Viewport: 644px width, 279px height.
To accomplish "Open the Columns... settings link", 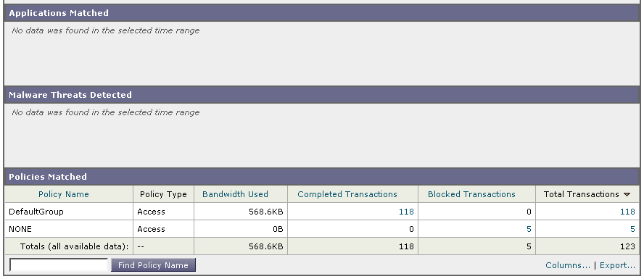I will (568, 265).
